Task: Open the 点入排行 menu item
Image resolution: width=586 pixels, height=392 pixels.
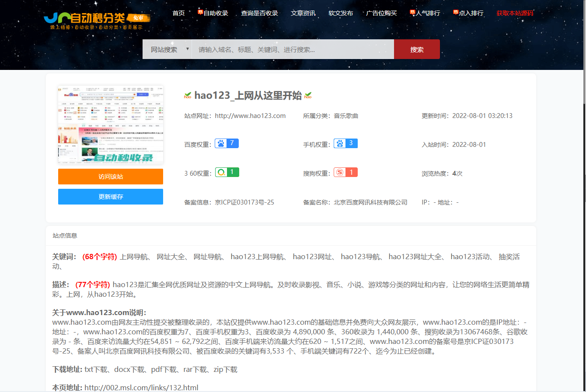Action: click(x=471, y=13)
